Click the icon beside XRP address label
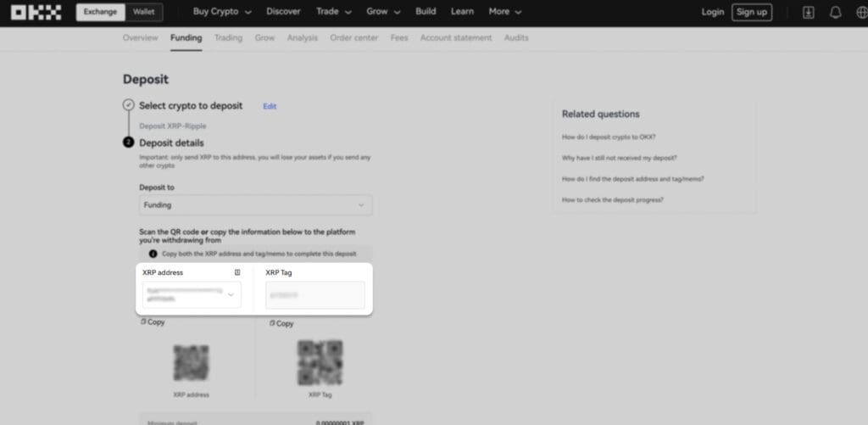Viewport: 868px width, 425px height. point(237,272)
